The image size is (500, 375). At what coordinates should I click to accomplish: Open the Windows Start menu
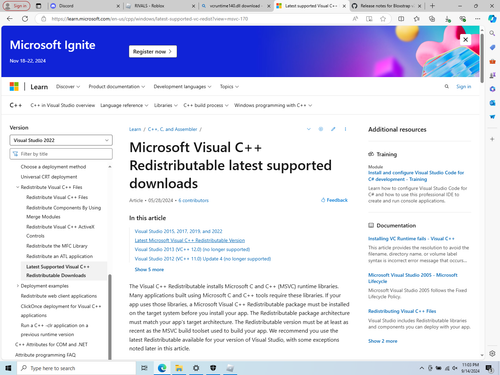click(x=8, y=368)
